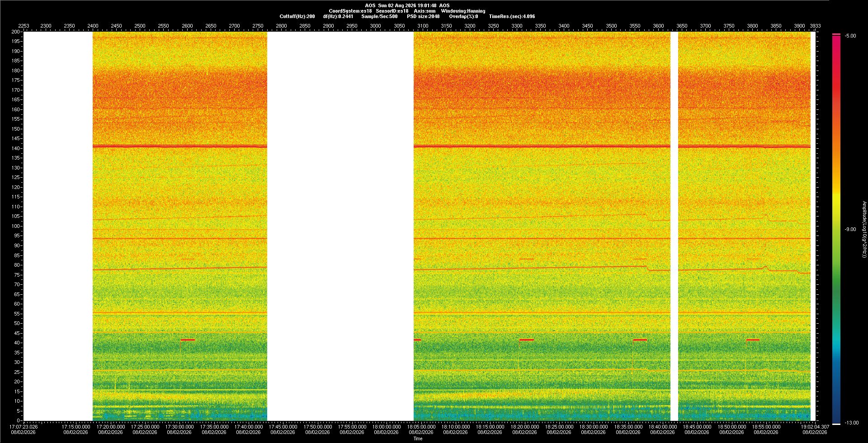Click the "18:35:00.000" time axis label
The width and height of the screenshot is (868, 443).
(628, 426)
